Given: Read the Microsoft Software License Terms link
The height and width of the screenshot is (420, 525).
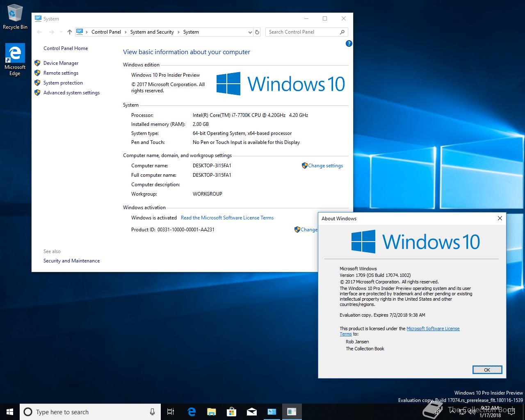Looking at the screenshot, I should click(x=227, y=218).
